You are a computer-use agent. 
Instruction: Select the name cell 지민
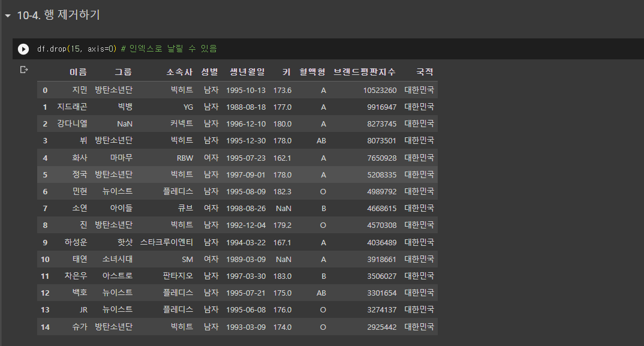80,90
